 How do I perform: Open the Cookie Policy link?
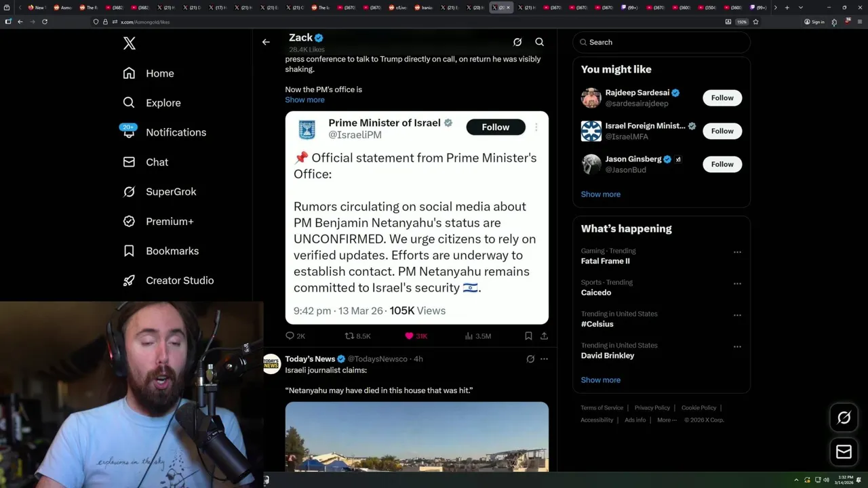point(699,408)
